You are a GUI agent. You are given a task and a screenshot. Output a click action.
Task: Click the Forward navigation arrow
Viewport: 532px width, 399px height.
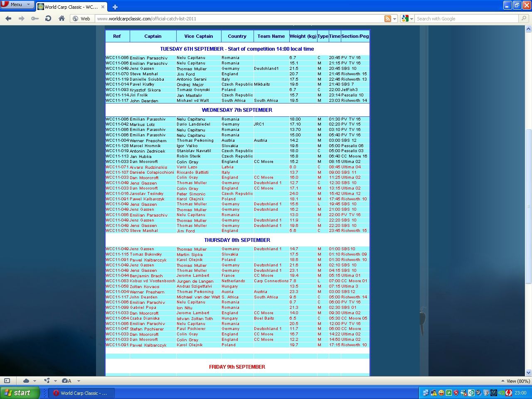(22, 18)
